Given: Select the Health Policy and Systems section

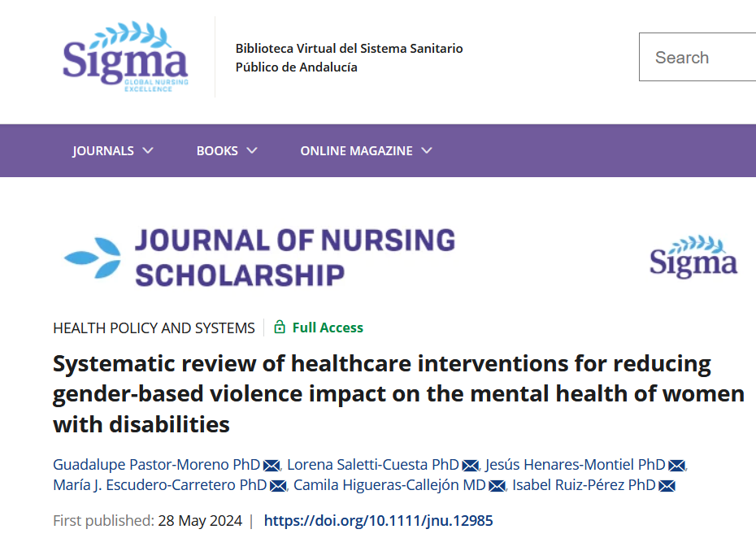Looking at the screenshot, I should (154, 328).
